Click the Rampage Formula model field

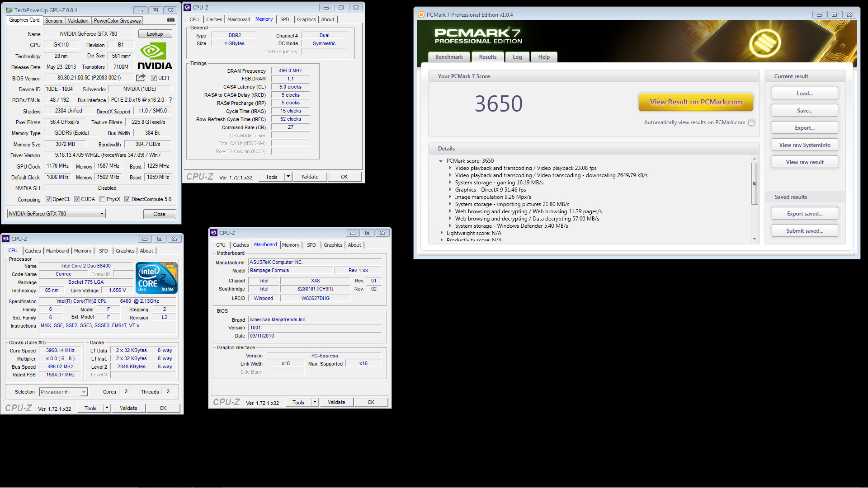pos(291,271)
